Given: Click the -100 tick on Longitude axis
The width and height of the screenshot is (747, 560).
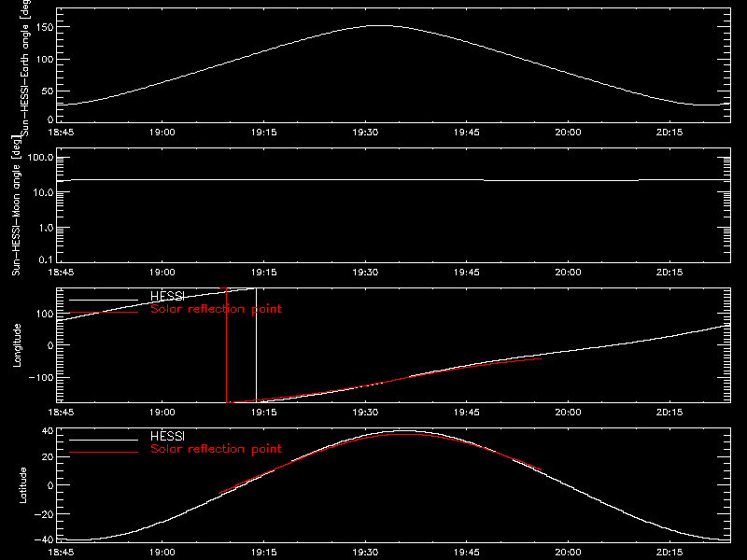Looking at the screenshot, I should (41, 377).
